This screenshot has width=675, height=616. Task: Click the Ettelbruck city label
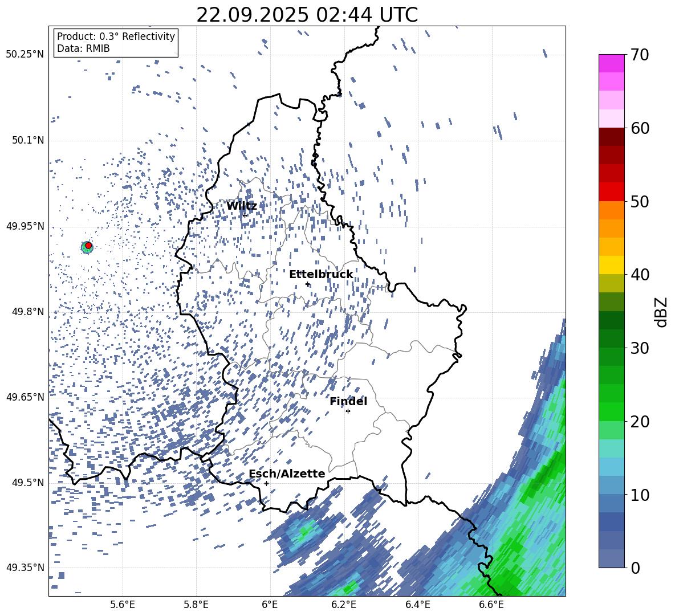(321, 275)
